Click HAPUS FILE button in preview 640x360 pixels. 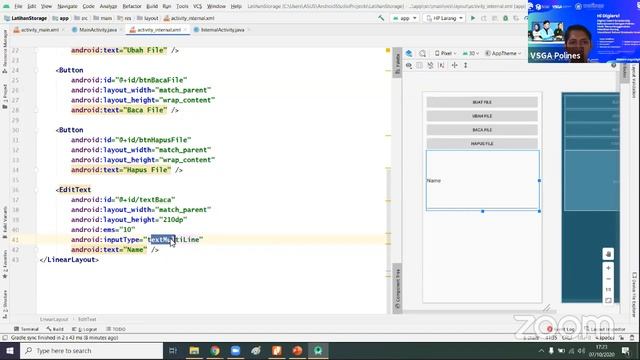click(x=482, y=144)
